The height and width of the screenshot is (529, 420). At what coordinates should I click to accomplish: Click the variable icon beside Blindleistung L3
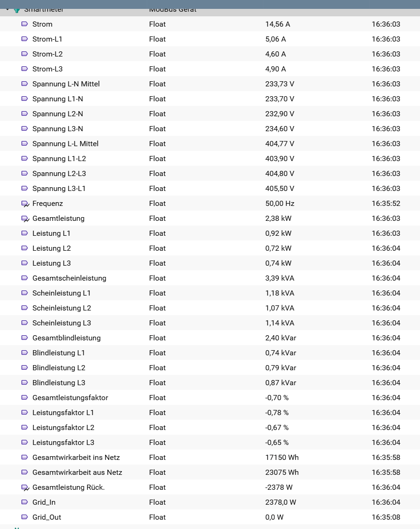[25, 383]
